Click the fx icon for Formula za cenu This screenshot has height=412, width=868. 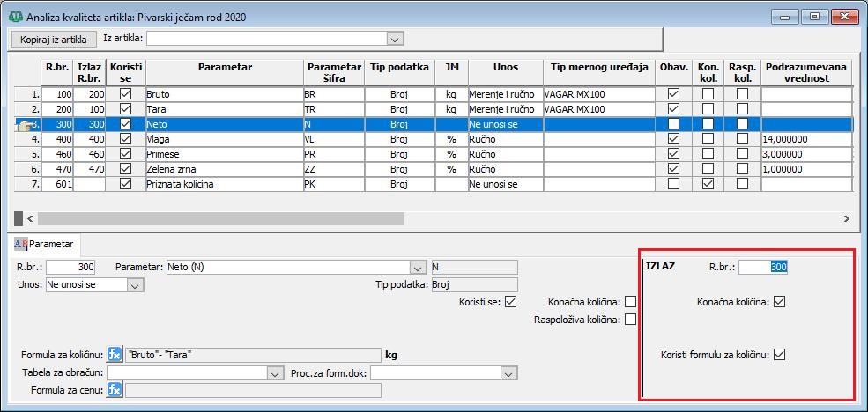115,390
